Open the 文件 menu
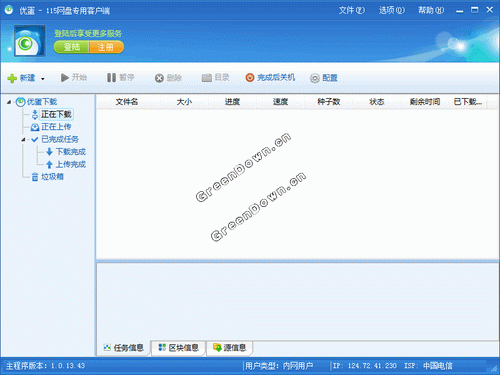Image resolution: width=500 pixels, height=375 pixels. pos(352,10)
